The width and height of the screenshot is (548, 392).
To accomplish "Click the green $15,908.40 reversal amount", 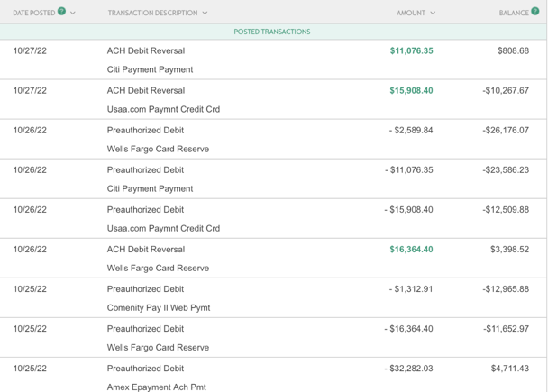I will (411, 91).
